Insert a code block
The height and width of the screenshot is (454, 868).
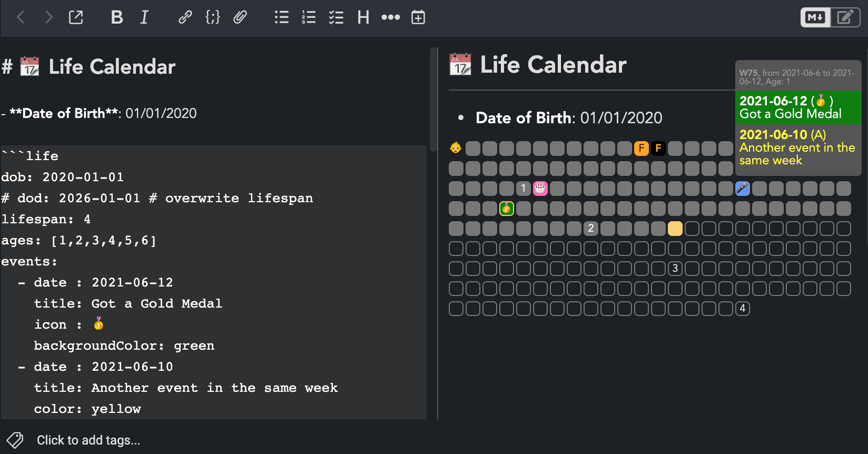[212, 17]
